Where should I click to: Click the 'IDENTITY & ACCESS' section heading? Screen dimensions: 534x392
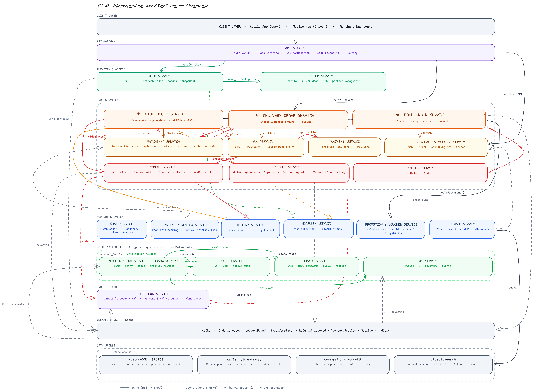click(111, 69)
